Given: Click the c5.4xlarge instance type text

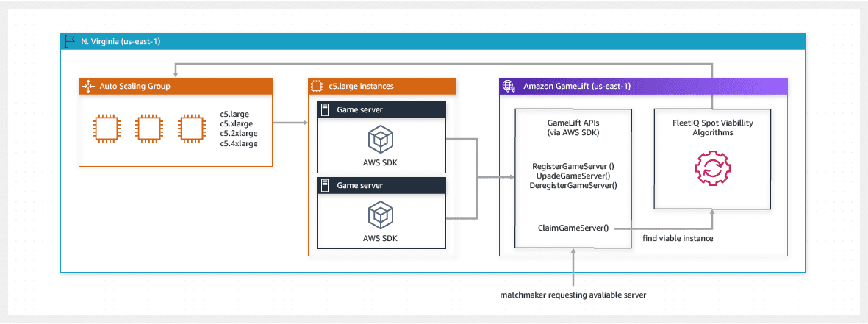Looking at the screenshot, I should coord(239,143).
